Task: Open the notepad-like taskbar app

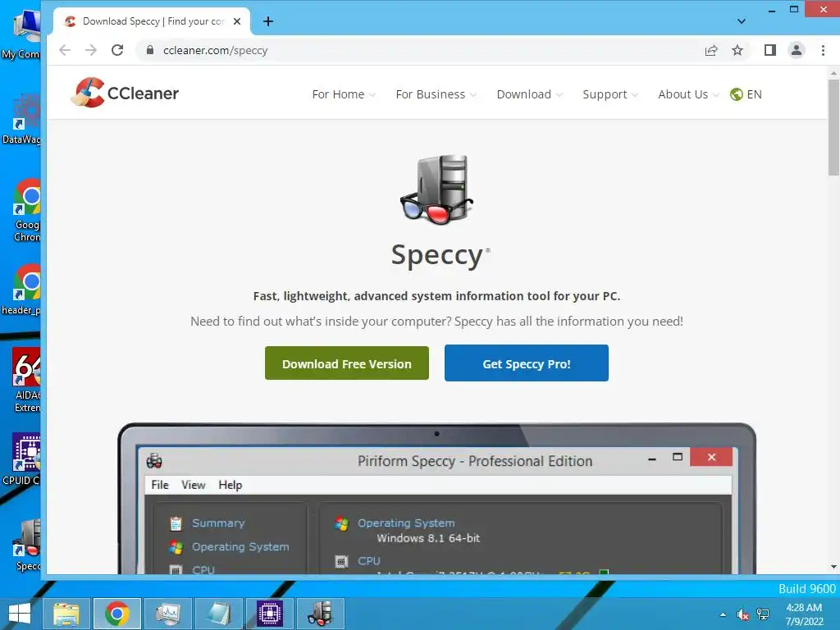Action: 218,614
